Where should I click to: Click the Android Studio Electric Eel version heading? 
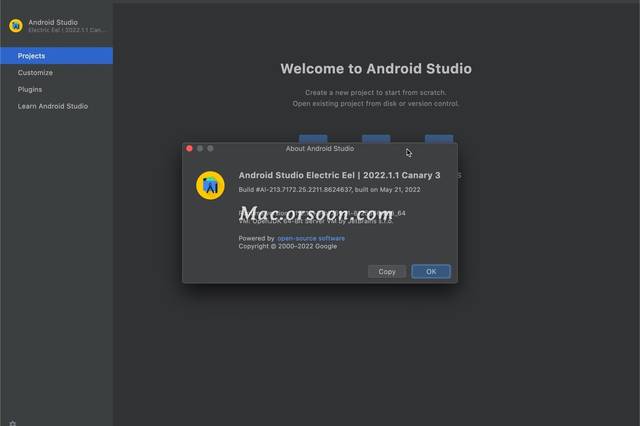[x=340, y=175]
